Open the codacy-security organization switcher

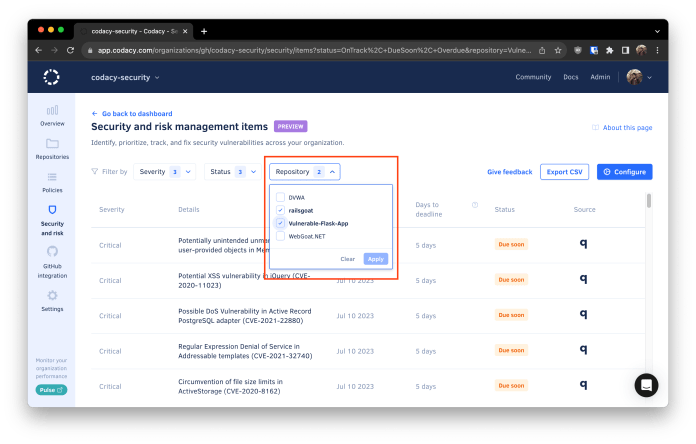pos(125,77)
